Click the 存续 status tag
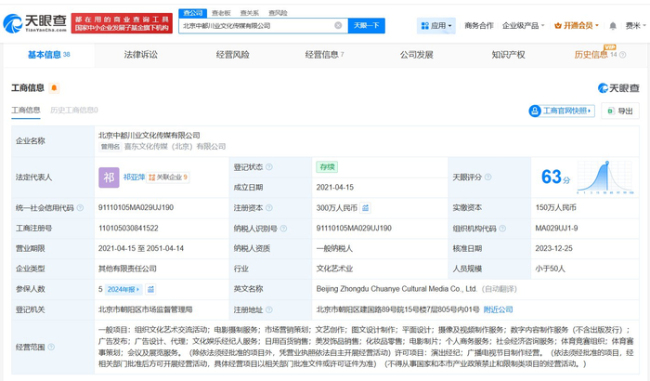 coord(327,167)
